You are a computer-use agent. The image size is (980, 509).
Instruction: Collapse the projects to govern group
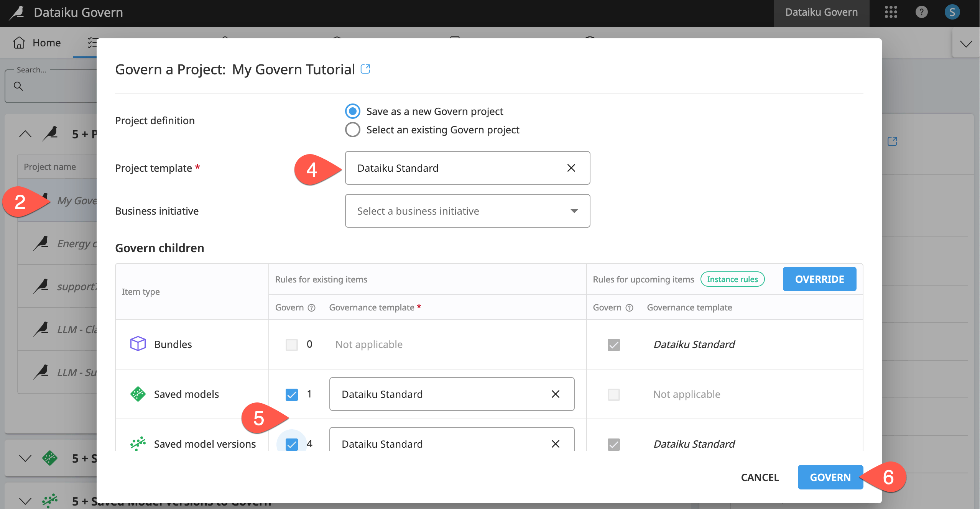25,134
